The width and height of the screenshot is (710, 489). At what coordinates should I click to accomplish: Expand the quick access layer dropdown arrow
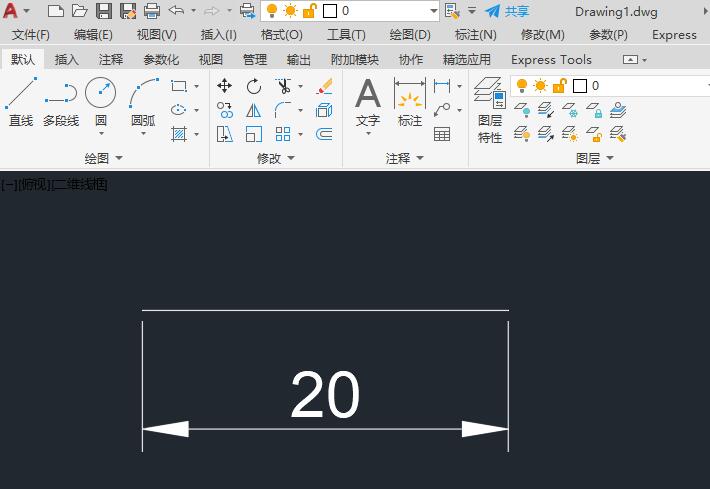pos(433,10)
